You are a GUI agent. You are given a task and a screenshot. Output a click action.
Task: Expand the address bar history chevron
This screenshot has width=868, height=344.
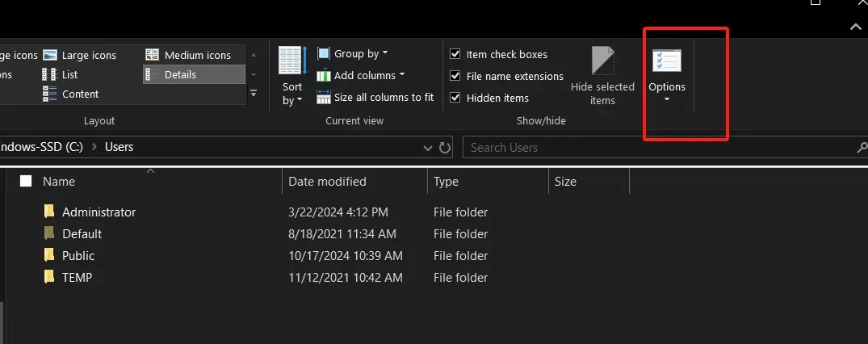[428, 148]
